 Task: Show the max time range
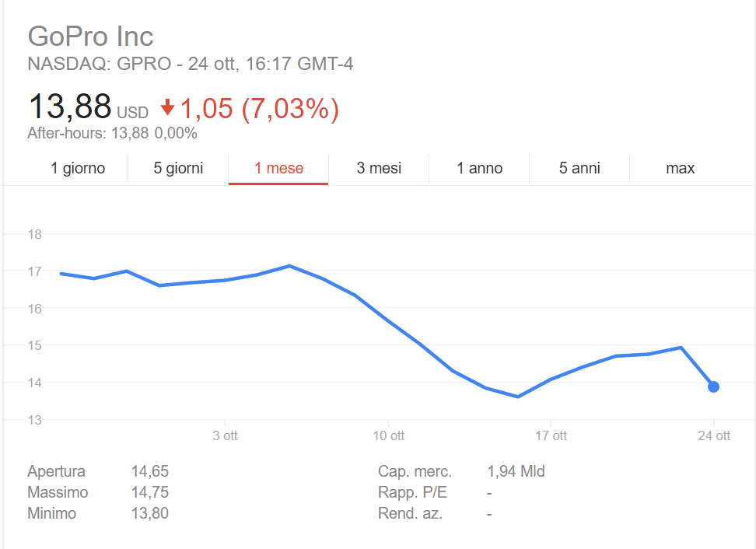[680, 168]
